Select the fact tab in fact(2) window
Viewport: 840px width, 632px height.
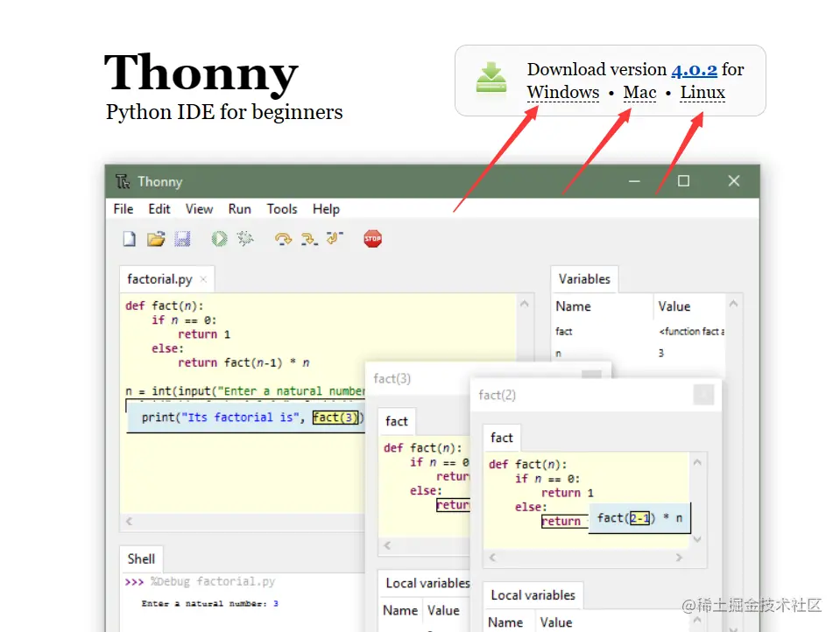pos(501,439)
